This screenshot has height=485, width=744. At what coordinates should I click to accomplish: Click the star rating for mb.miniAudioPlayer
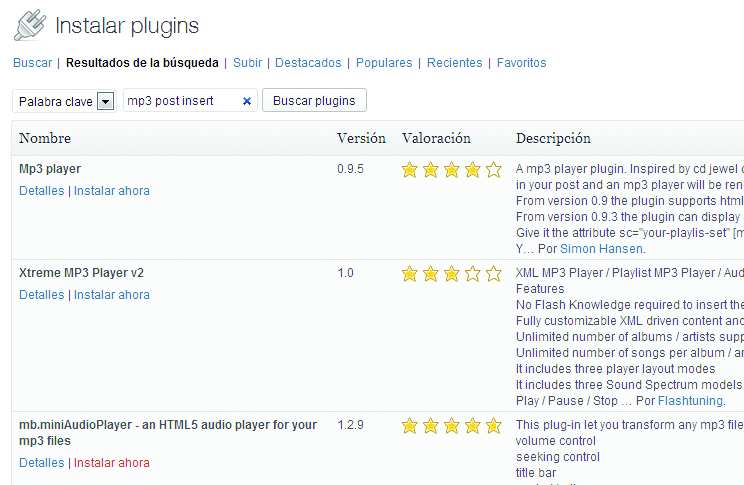point(451,425)
